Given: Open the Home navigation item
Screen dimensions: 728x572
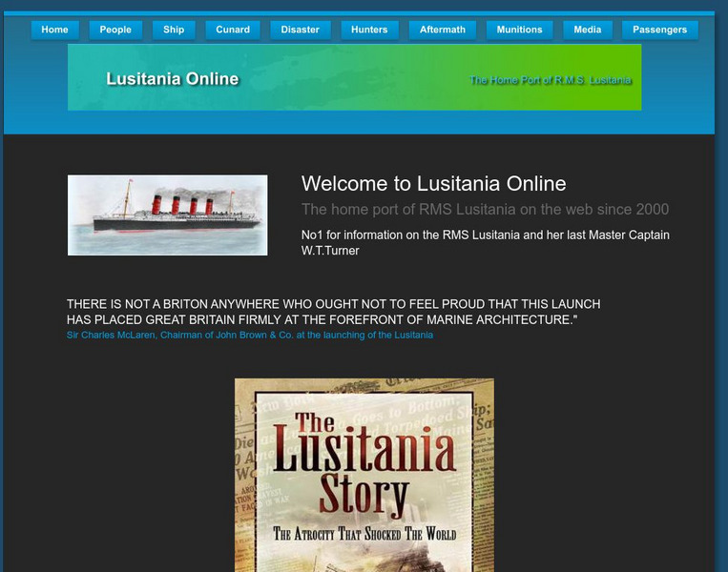Looking at the screenshot, I should (x=54, y=30).
